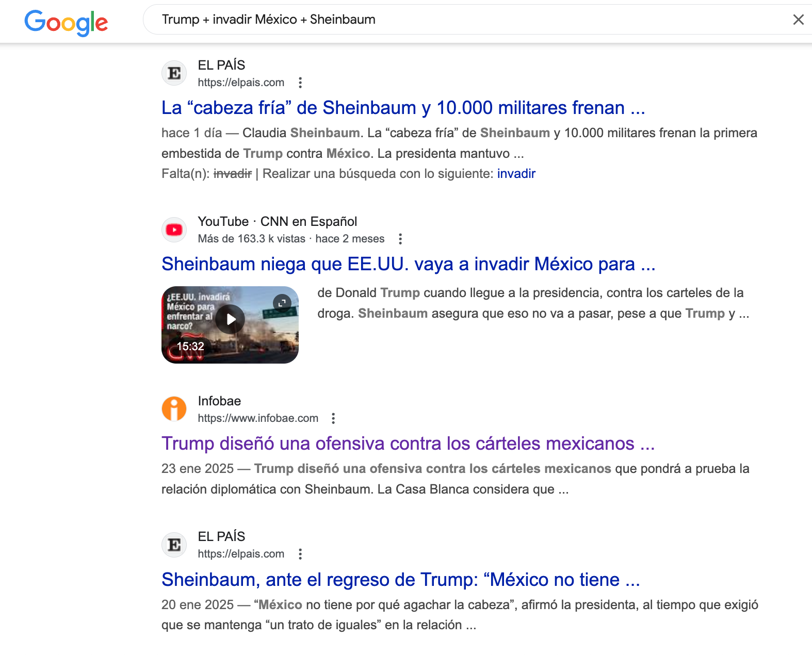Click the 'Infobae' source name
Image resolution: width=812 pixels, height=655 pixels.
point(219,401)
